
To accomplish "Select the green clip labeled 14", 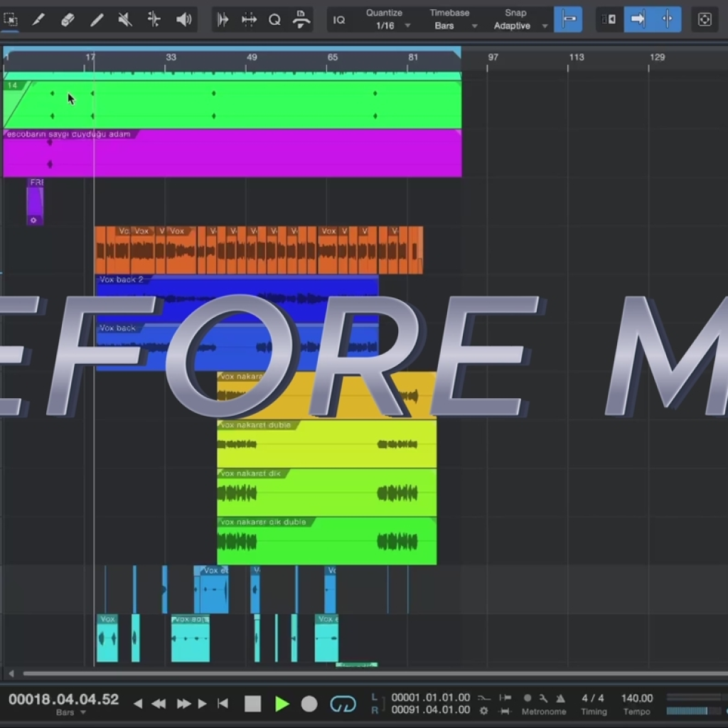I will point(232,105).
